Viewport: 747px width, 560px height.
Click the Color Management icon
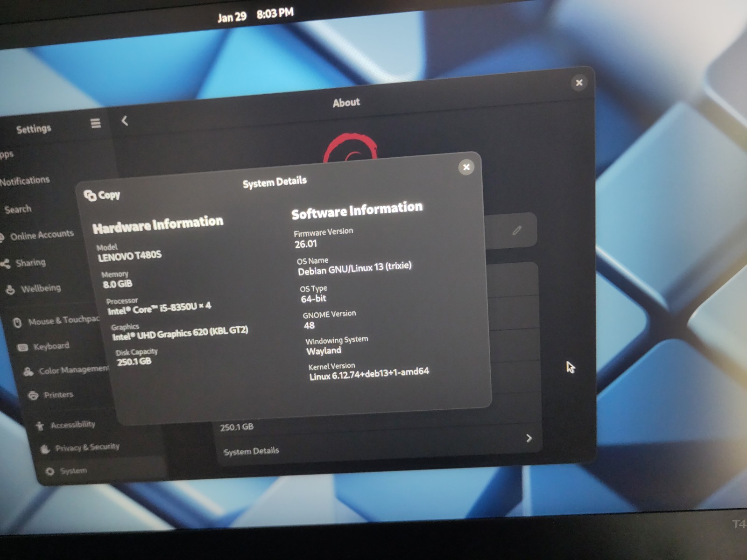28,371
